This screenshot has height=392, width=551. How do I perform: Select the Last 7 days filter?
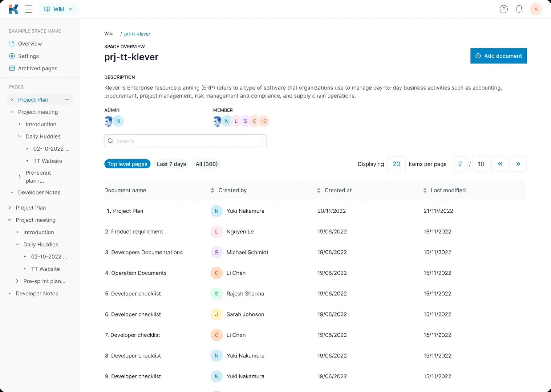pos(171,164)
